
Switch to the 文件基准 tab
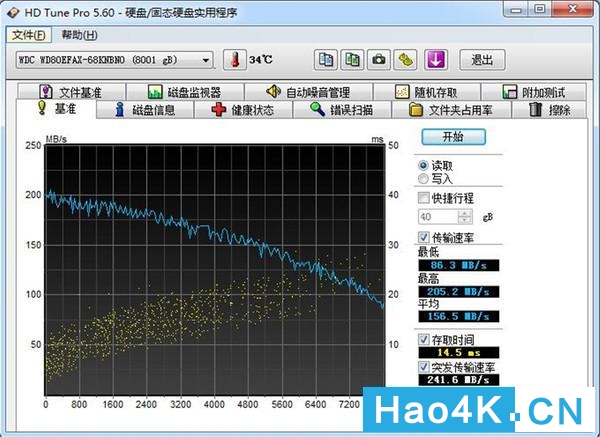coord(72,92)
